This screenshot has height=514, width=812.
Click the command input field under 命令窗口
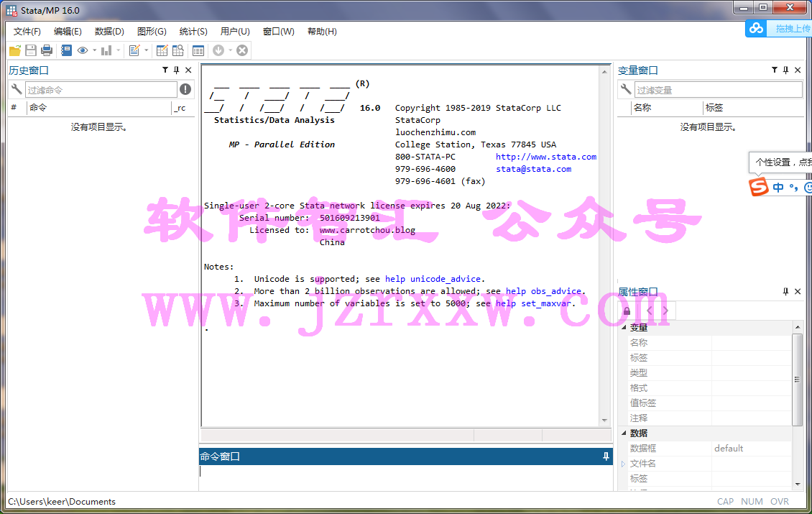point(405,477)
